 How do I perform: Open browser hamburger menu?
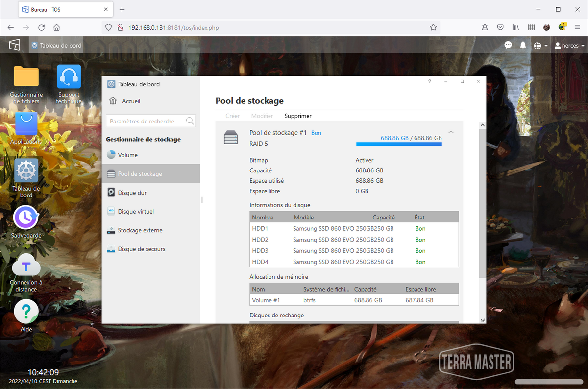click(x=578, y=28)
